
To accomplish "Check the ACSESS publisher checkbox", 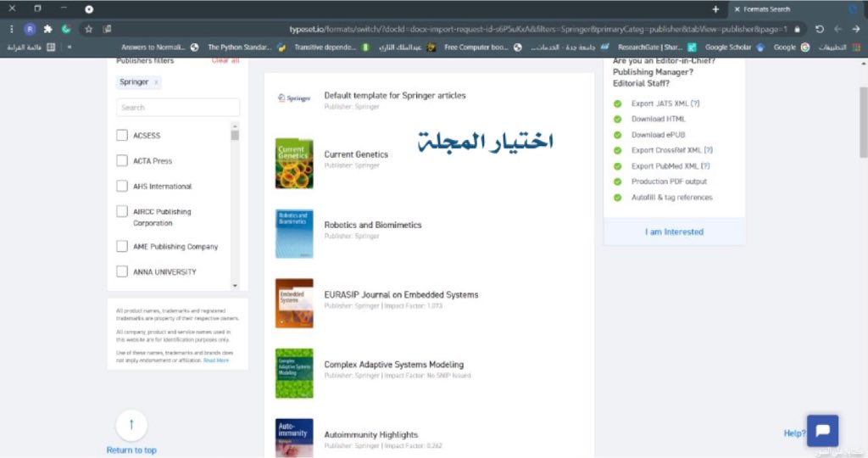I will point(122,135).
